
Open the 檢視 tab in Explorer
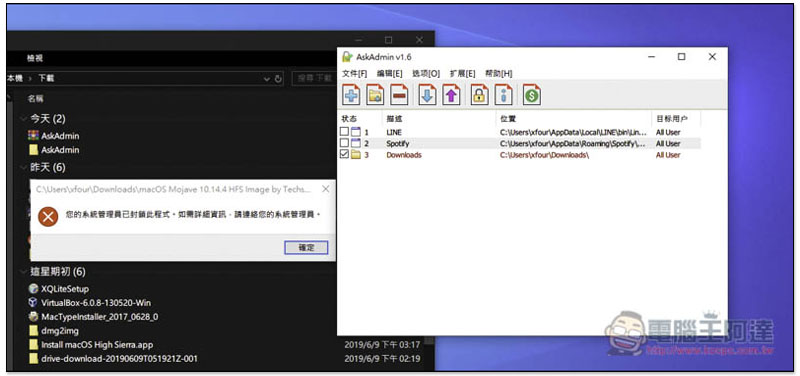tap(35, 59)
